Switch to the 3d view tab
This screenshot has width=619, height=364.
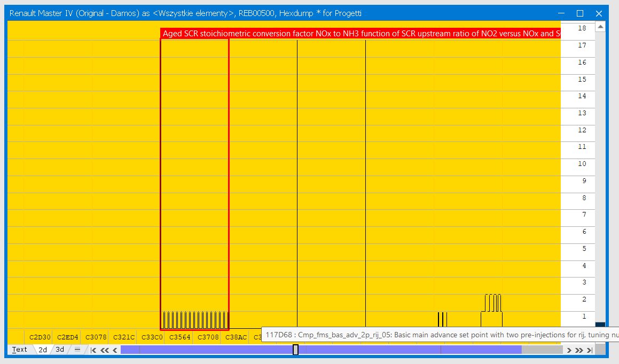click(60, 350)
